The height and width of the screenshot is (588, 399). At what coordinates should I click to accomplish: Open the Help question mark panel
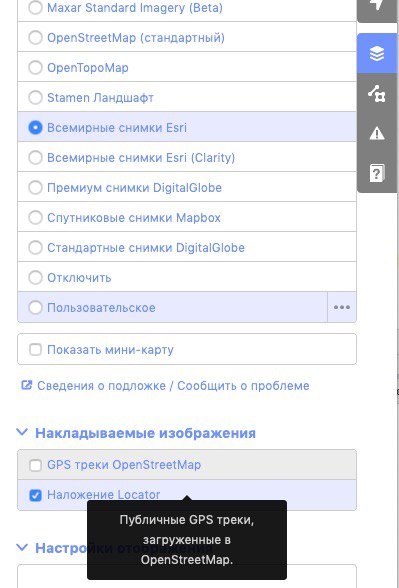[377, 173]
